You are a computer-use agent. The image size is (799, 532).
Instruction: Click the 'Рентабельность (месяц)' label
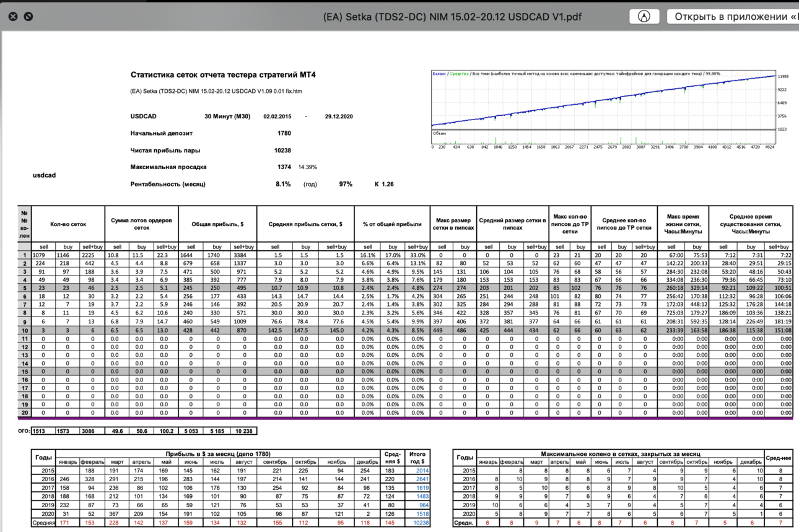pos(168,185)
